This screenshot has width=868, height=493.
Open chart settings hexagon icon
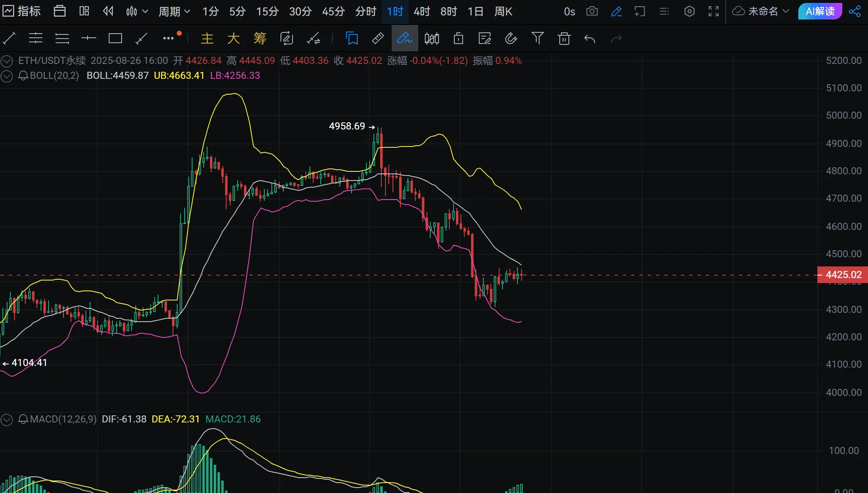(690, 11)
